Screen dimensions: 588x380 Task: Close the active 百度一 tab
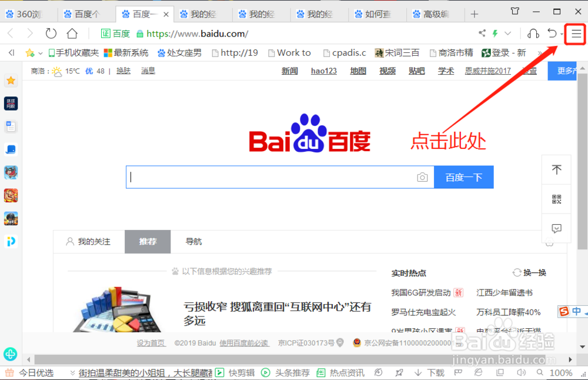click(x=166, y=14)
